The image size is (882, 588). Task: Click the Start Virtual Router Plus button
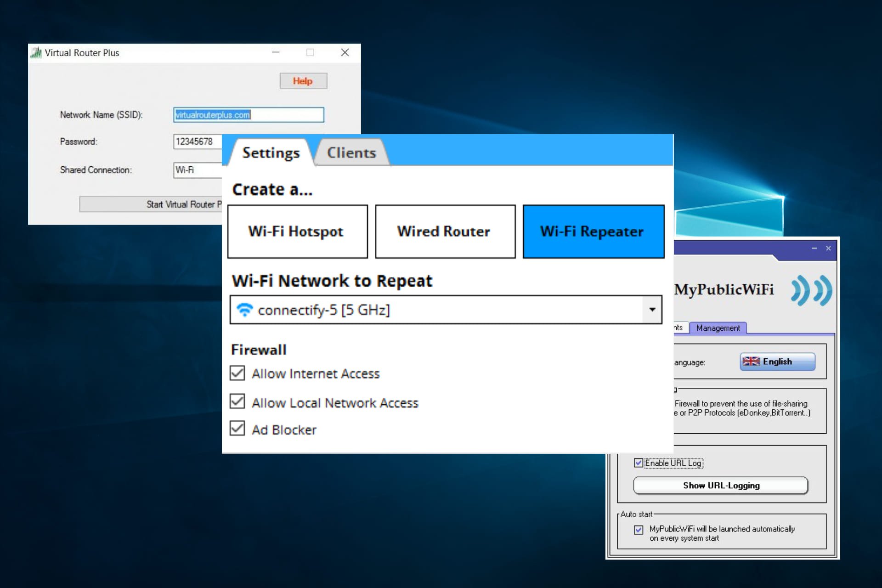click(x=151, y=204)
